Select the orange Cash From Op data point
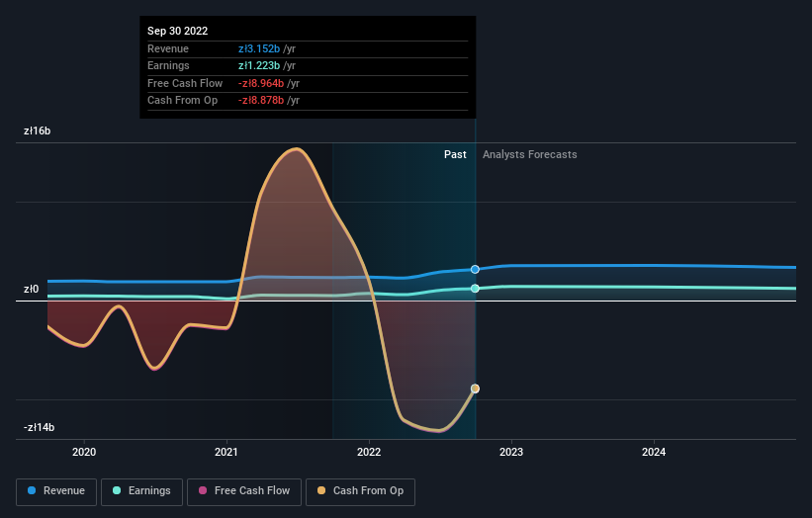Screen dimensions: 812x518 point(475,388)
